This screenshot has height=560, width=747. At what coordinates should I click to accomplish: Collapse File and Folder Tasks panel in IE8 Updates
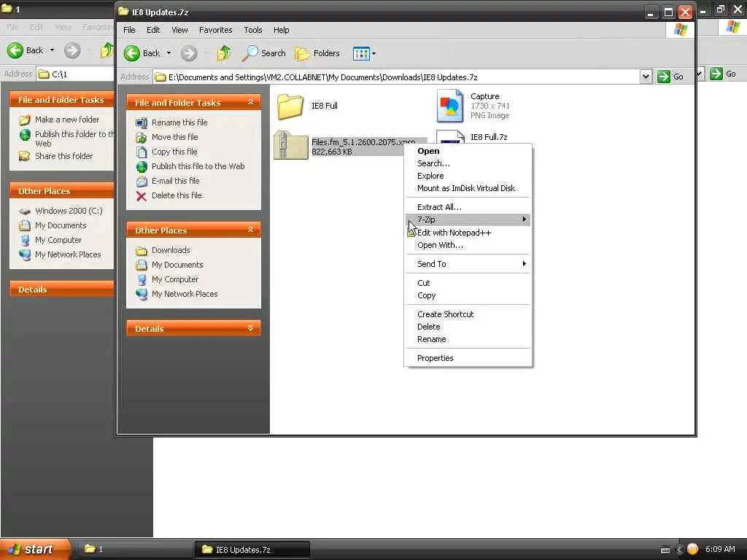[251, 102]
